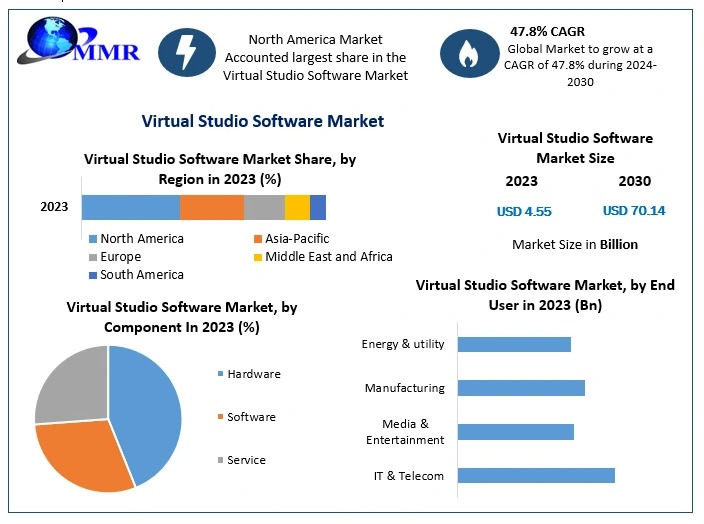Click the USD 70.14 market size value
The image size is (704, 524).
pyautogui.click(x=634, y=211)
